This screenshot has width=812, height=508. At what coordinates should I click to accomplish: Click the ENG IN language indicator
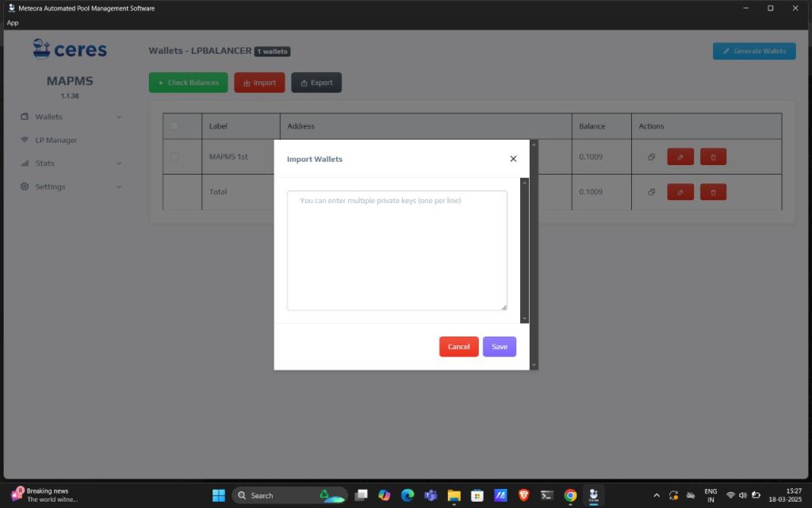(710, 495)
